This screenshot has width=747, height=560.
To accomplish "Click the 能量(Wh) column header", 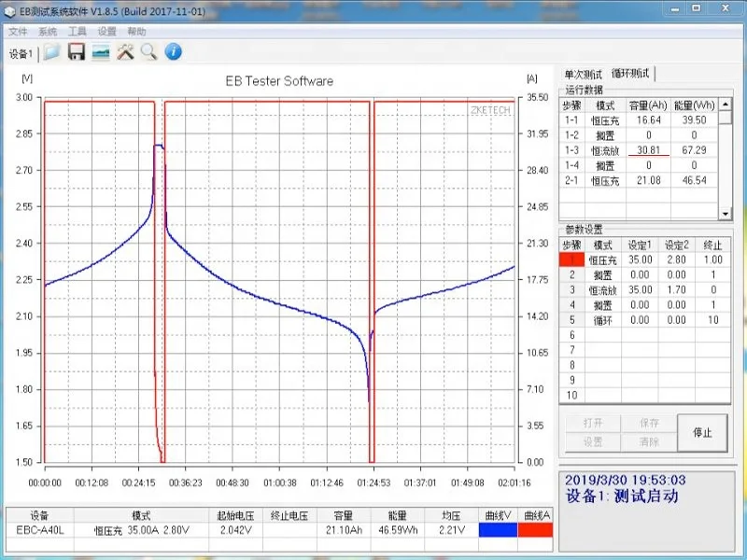I will click(x=694, y=105).
